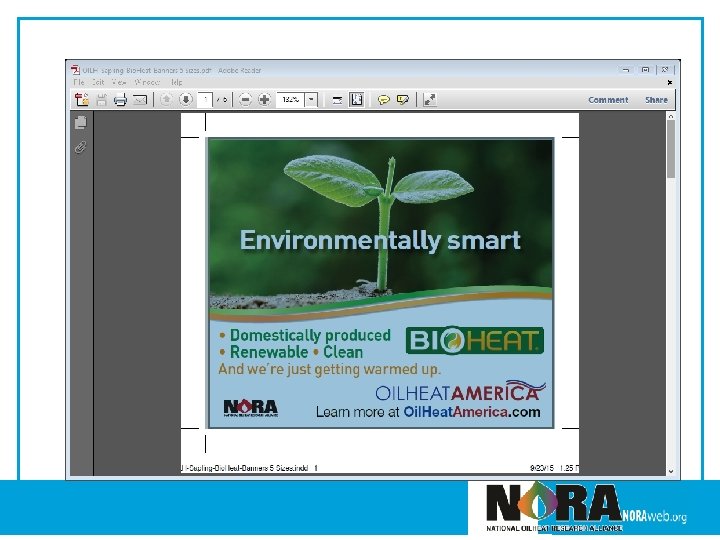720x540 pixels.
Task: Click the large NORA logo in the slide footer
Action: pos(553,507)
